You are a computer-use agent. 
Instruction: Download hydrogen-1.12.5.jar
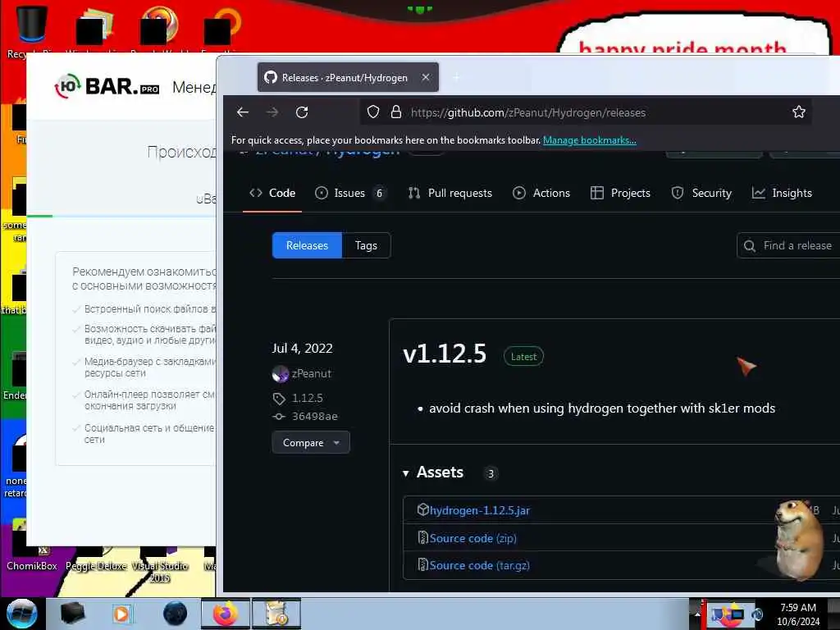(x=479, y=510)
